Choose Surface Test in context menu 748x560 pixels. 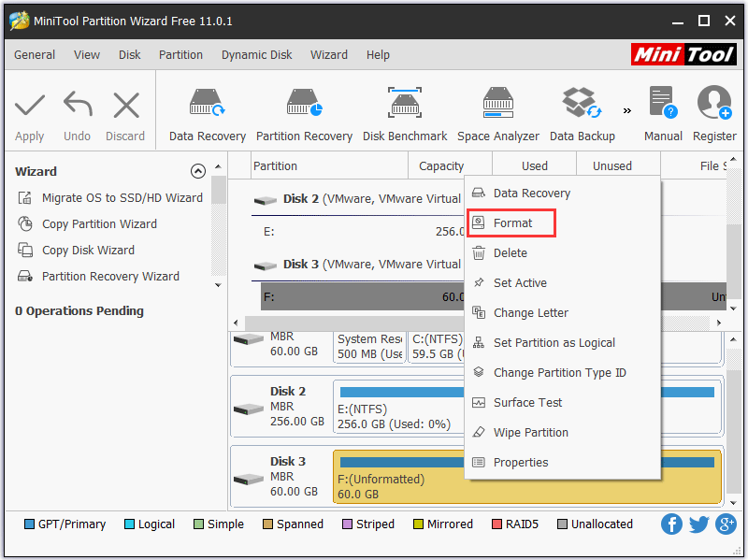pos(563,403)
